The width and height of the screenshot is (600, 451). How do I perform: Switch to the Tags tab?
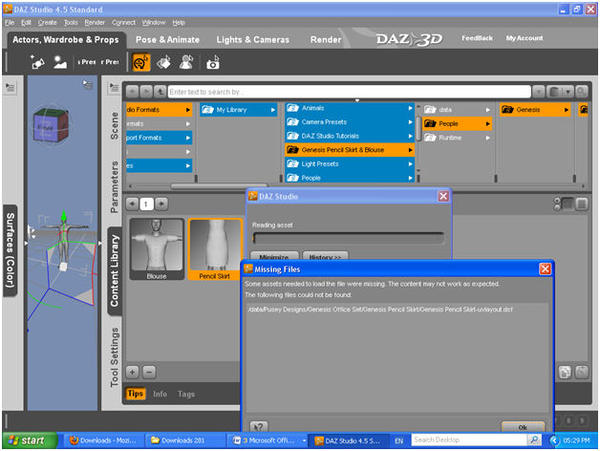(x=186, y=394)
